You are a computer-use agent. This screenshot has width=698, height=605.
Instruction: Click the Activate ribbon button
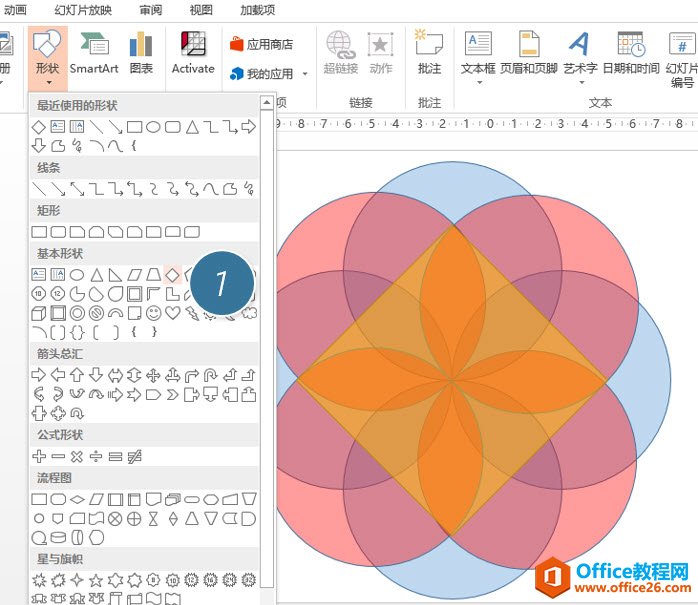pyautogui.click(x=193, y=53)
